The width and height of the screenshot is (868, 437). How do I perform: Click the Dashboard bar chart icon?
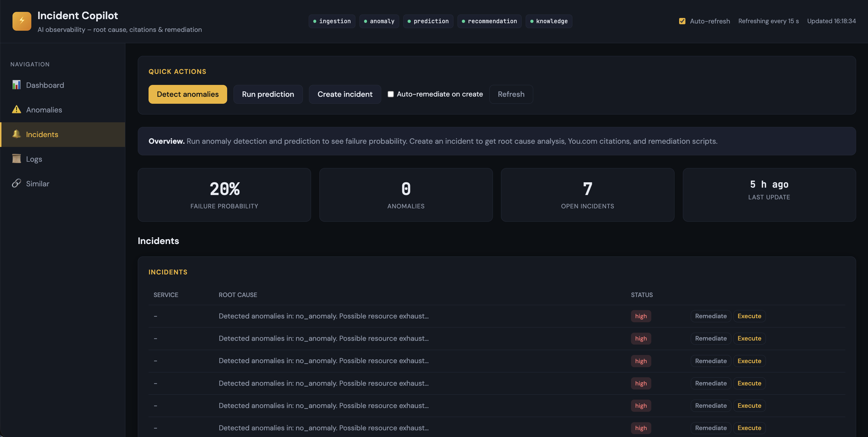16,85
